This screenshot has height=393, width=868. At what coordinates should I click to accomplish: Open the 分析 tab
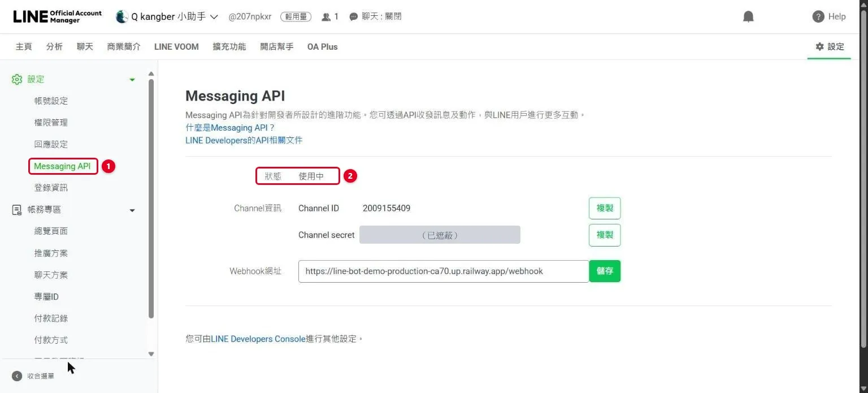54,47
